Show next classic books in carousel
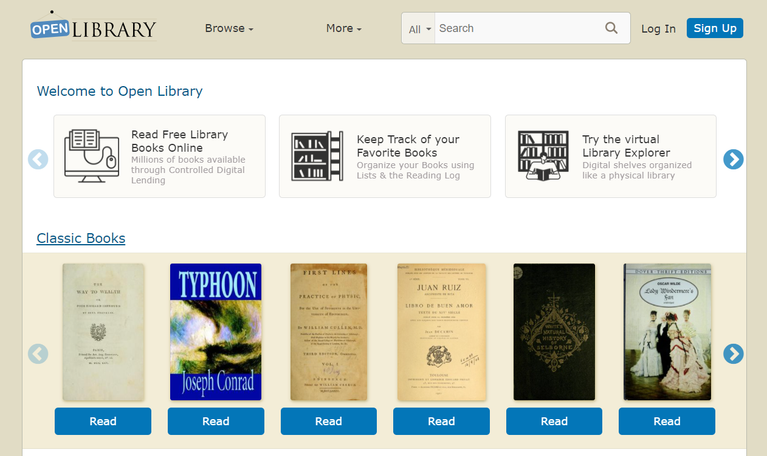767x456 pixels. coord(733,354)
